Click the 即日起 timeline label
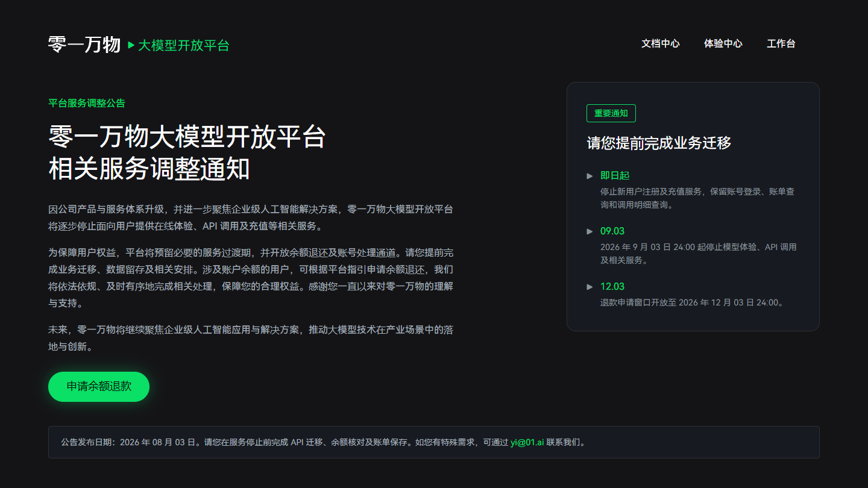 (615, 175)
